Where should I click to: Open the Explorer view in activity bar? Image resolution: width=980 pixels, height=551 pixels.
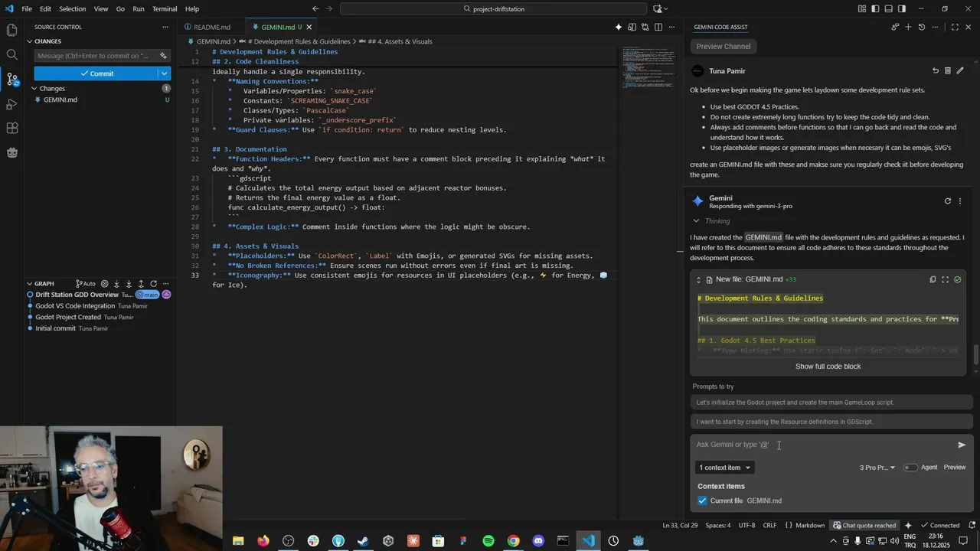tap(11, 30)
